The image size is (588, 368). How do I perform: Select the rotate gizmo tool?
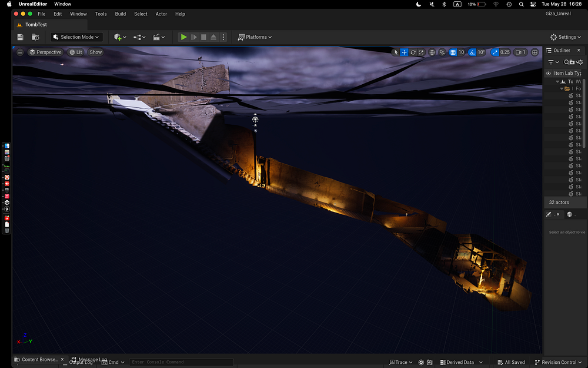(x=413, y=52)
